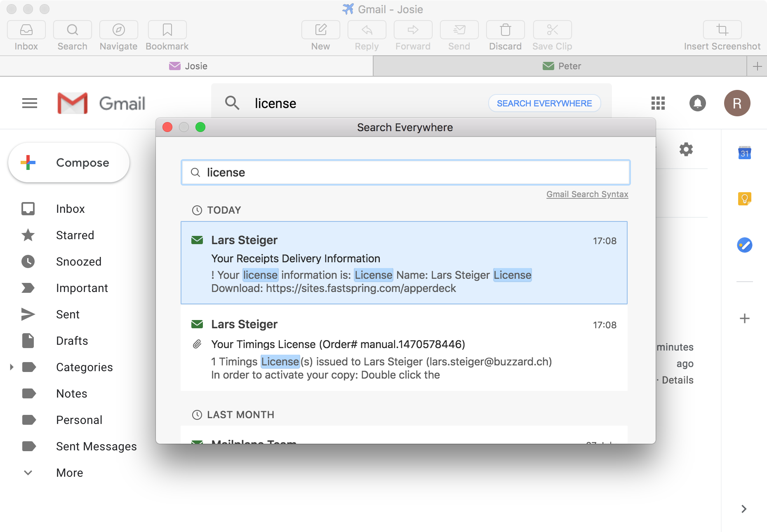Open the Navigate toolbar button
Screen dimensions: 767x532
119,30
